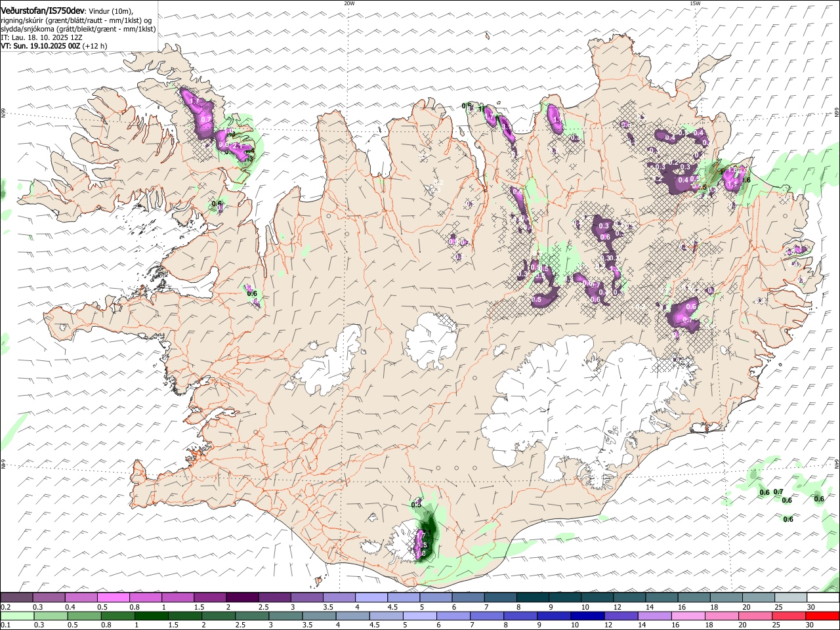Pick the lower-scale swatch starting at 25
The width and height of the screenshot is (840, 630).
point(789,616)
